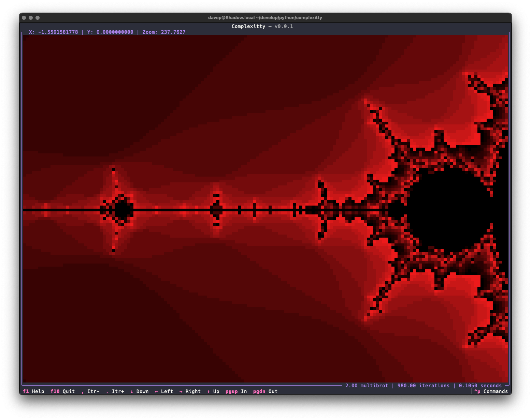Close the terminal window with the first traffic-light button

click(24, 18)
